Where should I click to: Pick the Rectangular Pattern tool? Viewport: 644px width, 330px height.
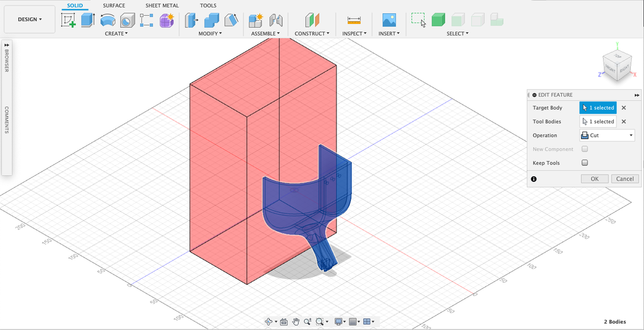pos(147,20)
